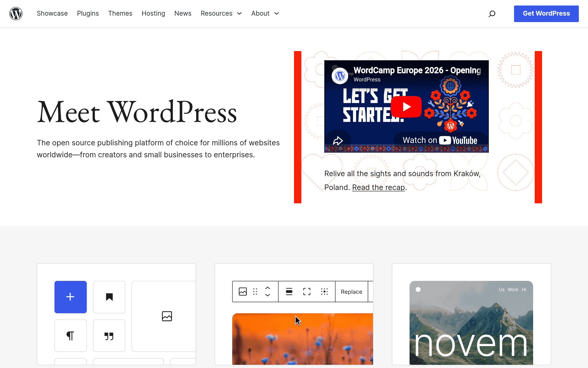The image size is (588, 368).
Task: Click Watch on YouTube on the video
Action: [x=440, y=141]
